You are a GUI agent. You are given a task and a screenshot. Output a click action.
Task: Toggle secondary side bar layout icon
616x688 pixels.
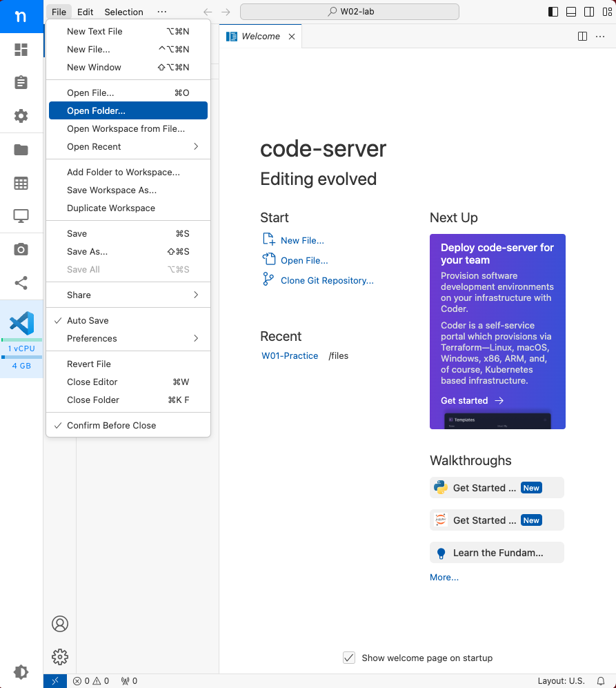coord(589,12)
